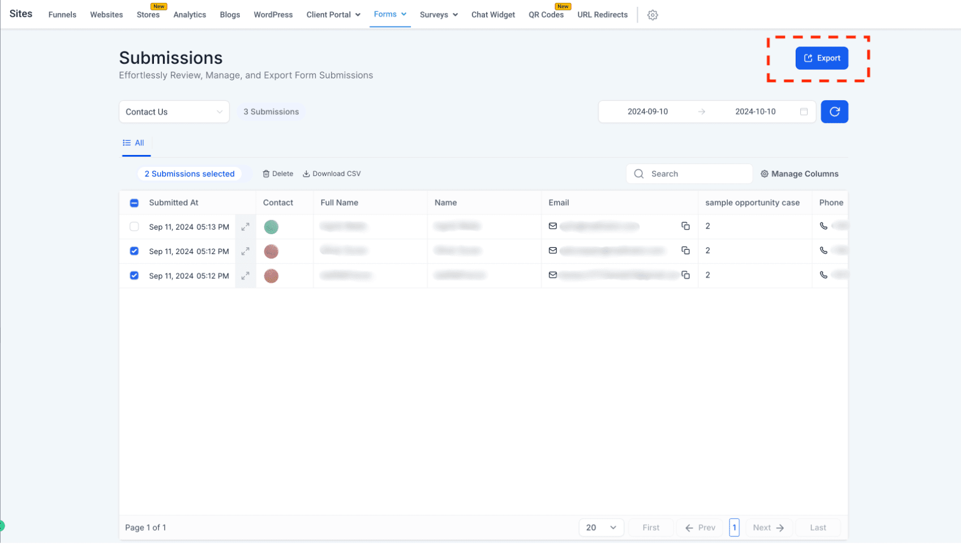The height and width of the screenshot is (560, 961).
Task: Click the phone icon in the 05:13 PM row
Action: [823, 226]
